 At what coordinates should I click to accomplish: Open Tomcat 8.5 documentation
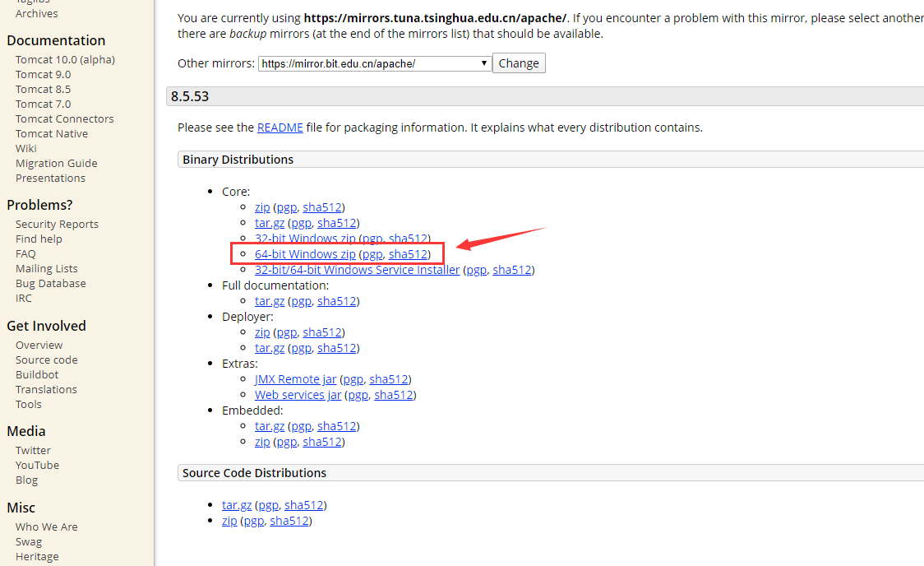click(43, 89)
